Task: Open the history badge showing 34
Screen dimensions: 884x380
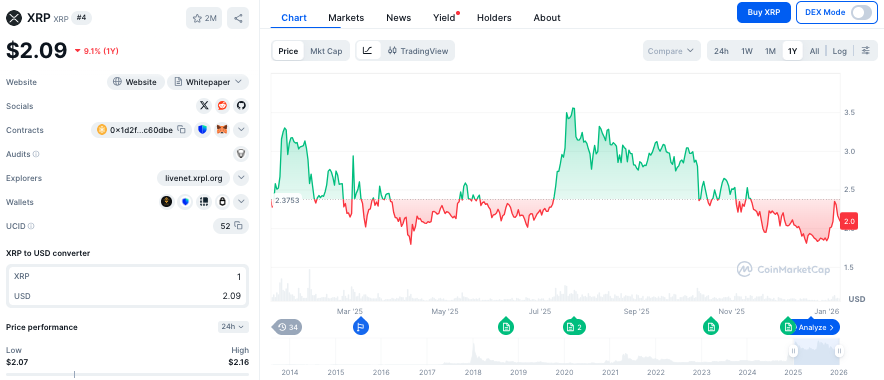Action: pyautogui.click(x=288, y=327)
